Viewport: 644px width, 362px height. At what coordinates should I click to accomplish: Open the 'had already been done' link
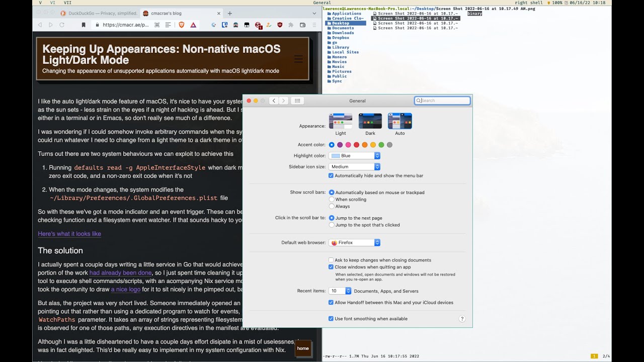pyautogui.click(x=121, y=273)
